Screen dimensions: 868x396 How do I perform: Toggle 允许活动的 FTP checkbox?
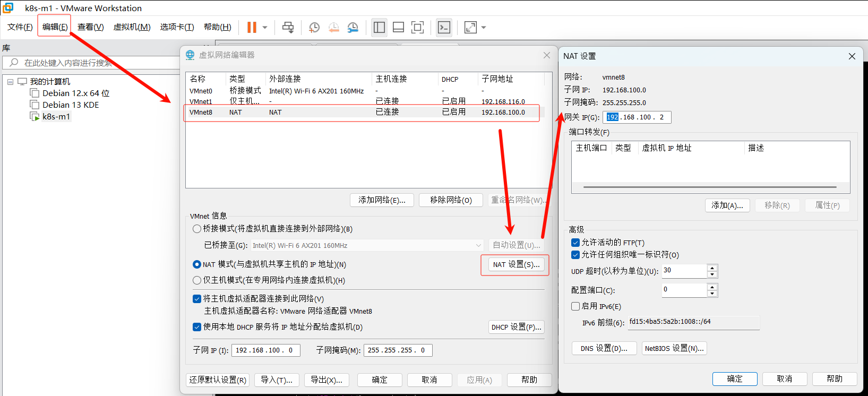tap(575, 243)
